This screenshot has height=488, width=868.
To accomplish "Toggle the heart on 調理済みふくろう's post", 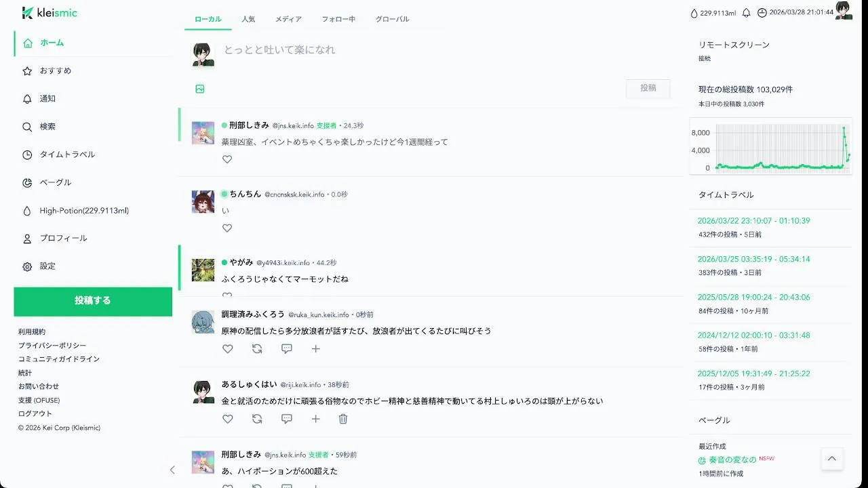I will coord(228,349).
